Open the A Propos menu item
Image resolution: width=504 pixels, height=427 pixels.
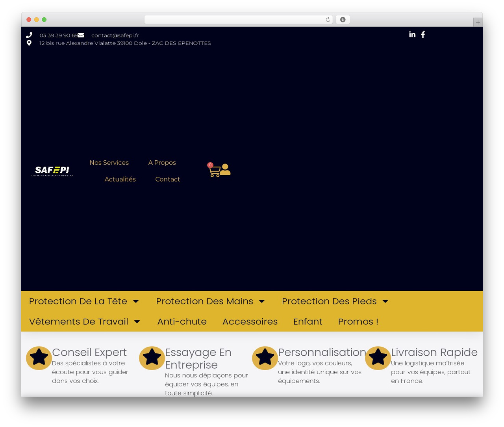point(162,163)
